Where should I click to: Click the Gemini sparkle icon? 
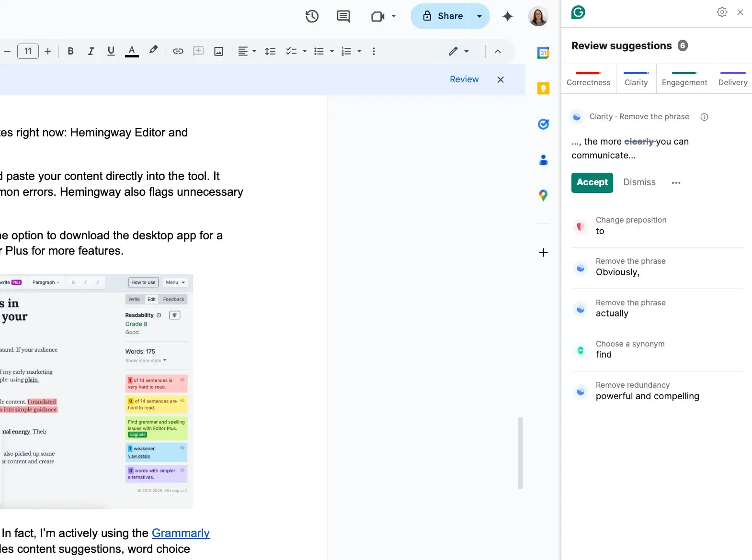tap(507, 16)
